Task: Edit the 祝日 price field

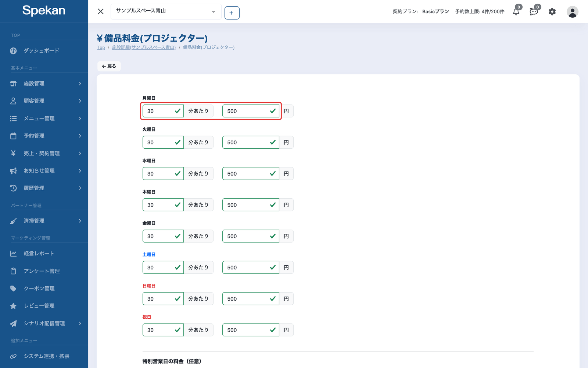Action: [251, 330]
